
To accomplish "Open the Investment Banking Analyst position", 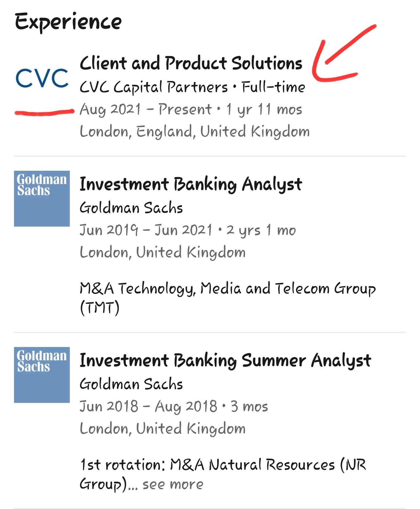I will pos(191,184).
